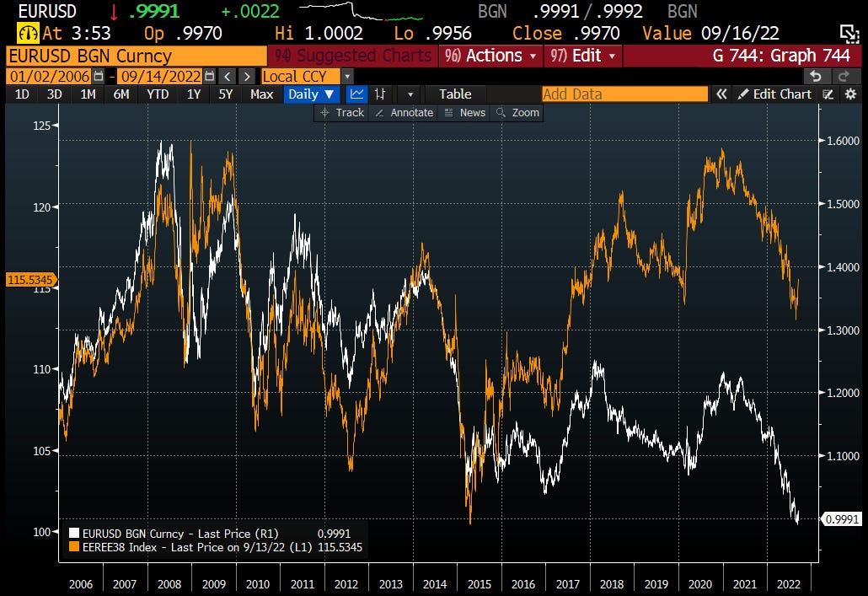This screenshot has width=868, height=596.
Task: Click the Add Data input field
Action: 624,94
